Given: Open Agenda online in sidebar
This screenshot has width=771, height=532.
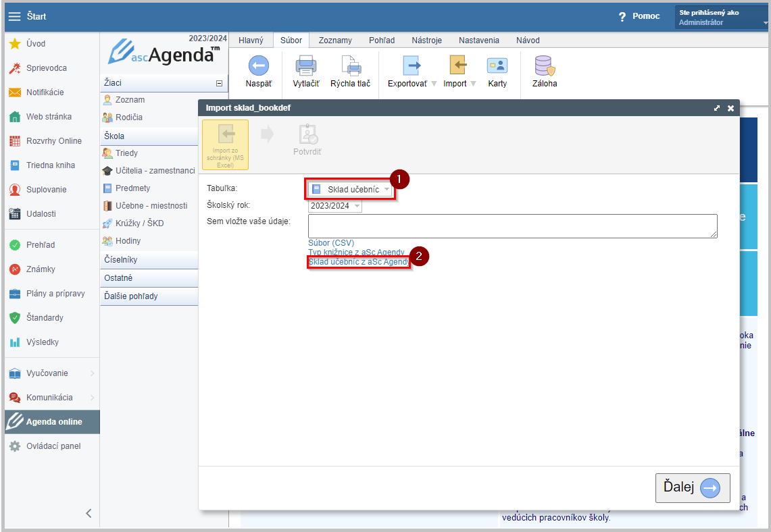Looking at the screenshot, I should coord(52,422).
